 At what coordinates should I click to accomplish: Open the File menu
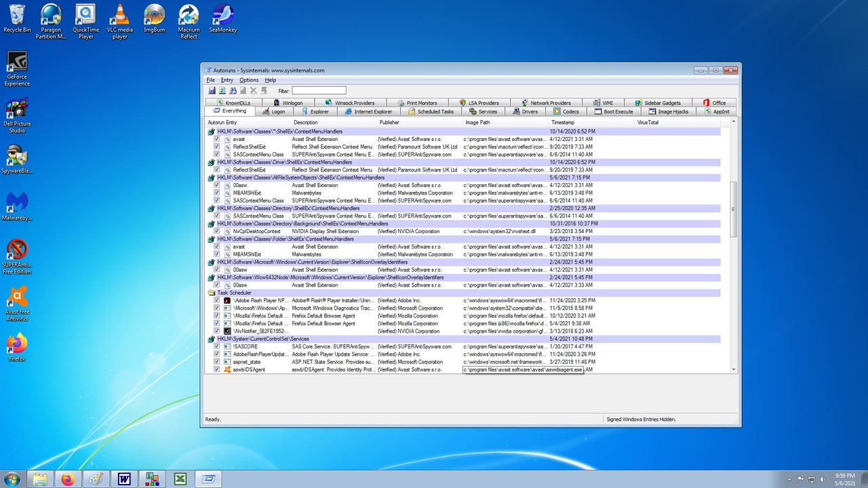[211, 80]
